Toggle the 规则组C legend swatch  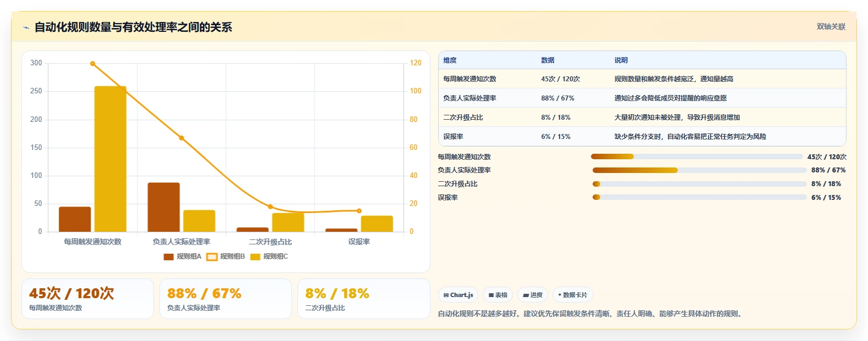click(255, 256)
